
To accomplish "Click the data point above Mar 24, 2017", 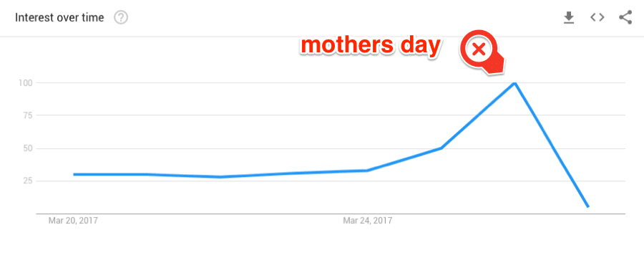I will [x=367, y=171].
